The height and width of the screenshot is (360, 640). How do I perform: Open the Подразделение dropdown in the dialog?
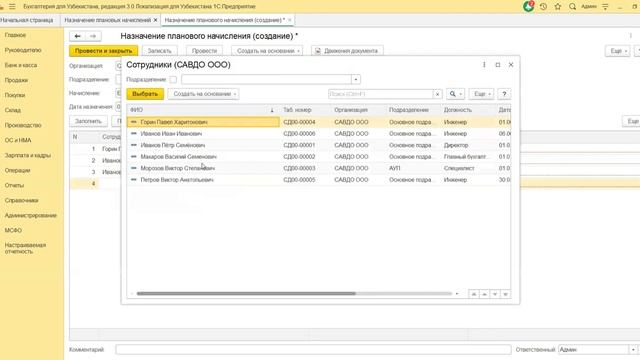coord(356,80)
